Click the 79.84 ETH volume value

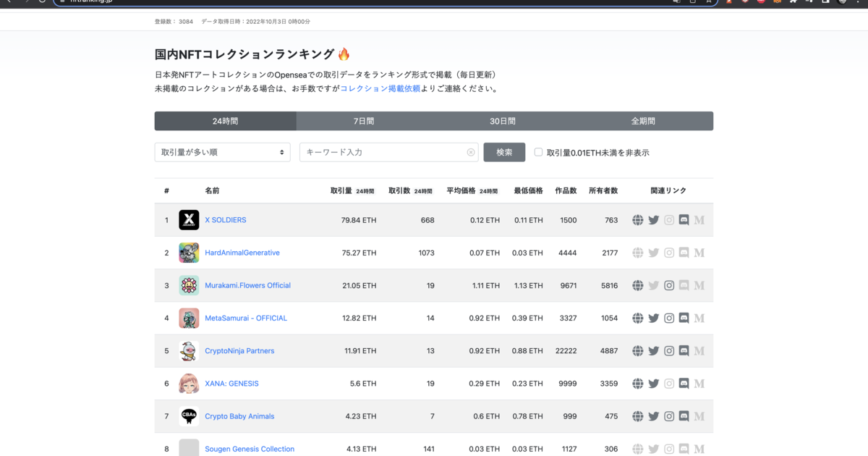click(359, 220)
